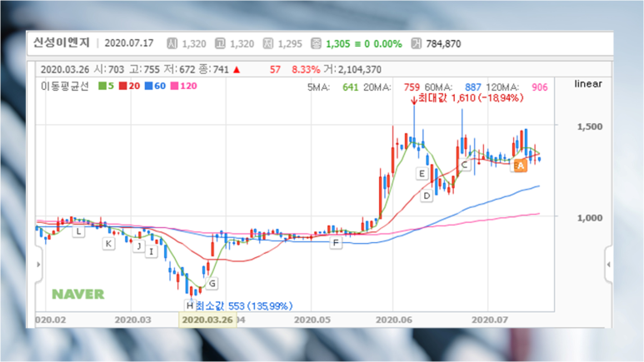Click the stock name 신성이엔지
This screenshot has width=644, height=362.
pyautogui.click(x=61, y=42)
